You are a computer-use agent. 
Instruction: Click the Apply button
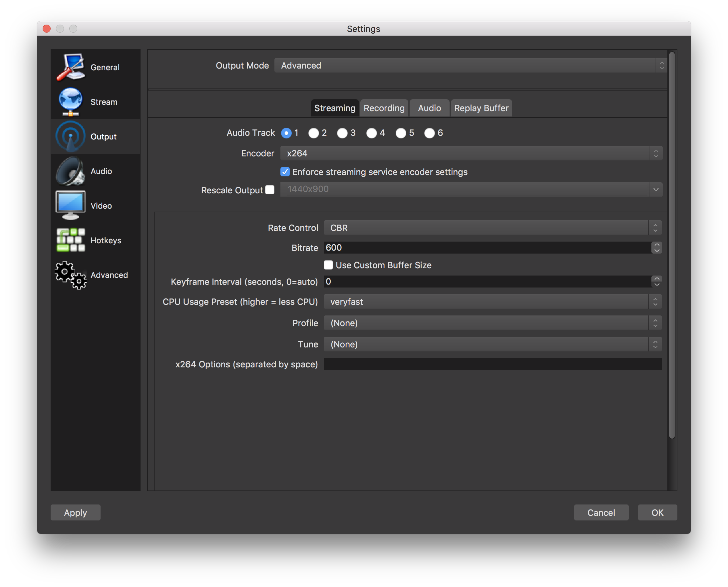tap(76, 512)
